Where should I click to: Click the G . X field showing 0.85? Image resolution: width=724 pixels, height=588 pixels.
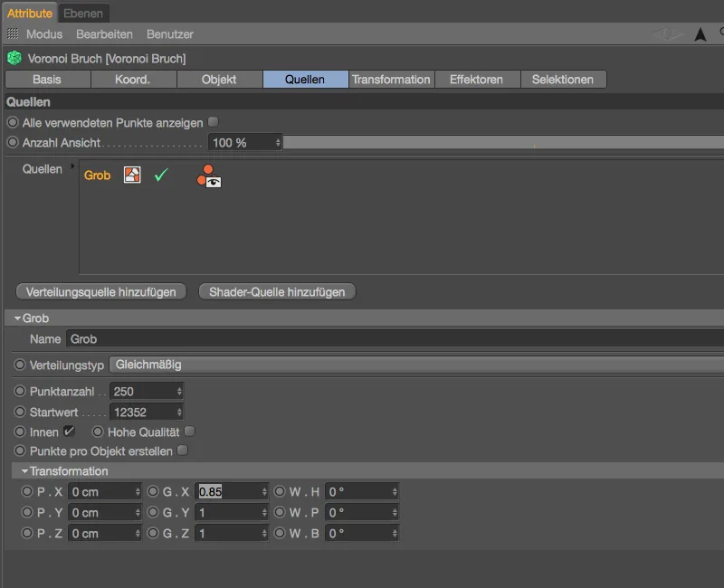point(228,491)
